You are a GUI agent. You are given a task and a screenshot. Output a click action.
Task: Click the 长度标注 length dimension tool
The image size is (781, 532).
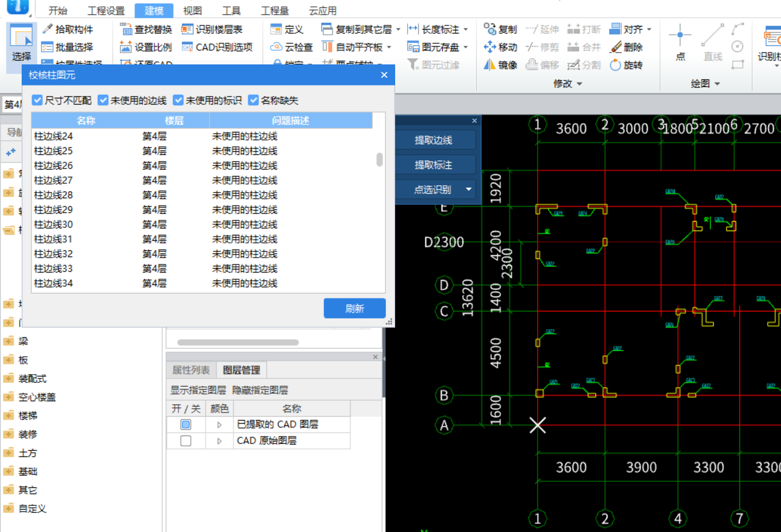(x=433, y=29)
